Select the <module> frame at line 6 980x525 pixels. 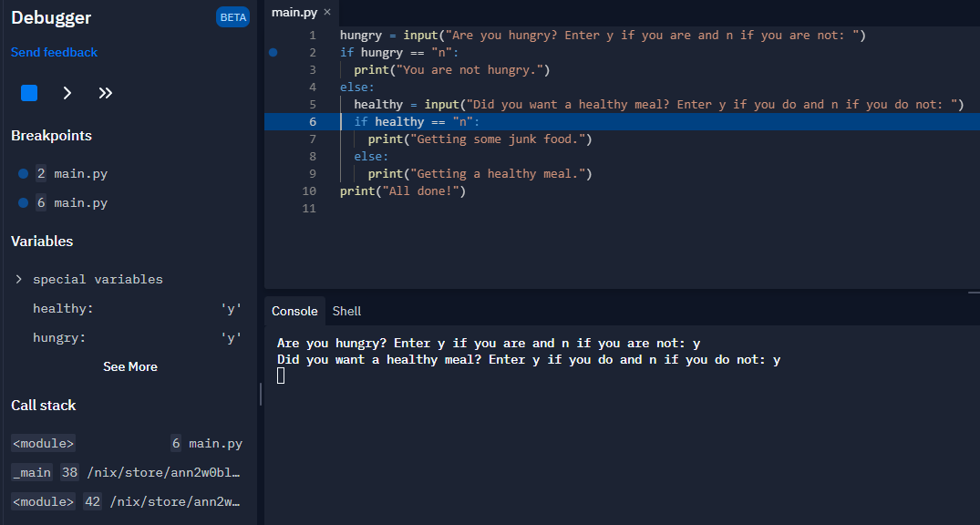pos(43,443)
